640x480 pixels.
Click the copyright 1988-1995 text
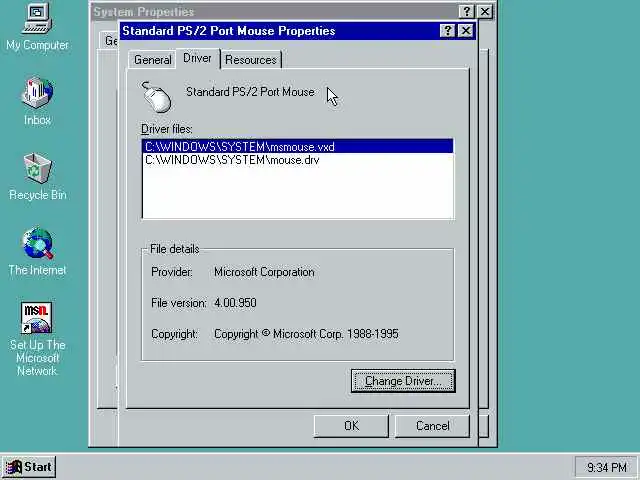pos(306,334)
